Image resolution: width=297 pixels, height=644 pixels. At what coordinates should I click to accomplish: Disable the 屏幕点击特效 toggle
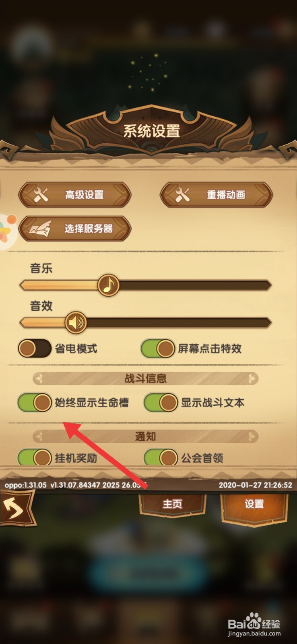(x=158, y=348)
